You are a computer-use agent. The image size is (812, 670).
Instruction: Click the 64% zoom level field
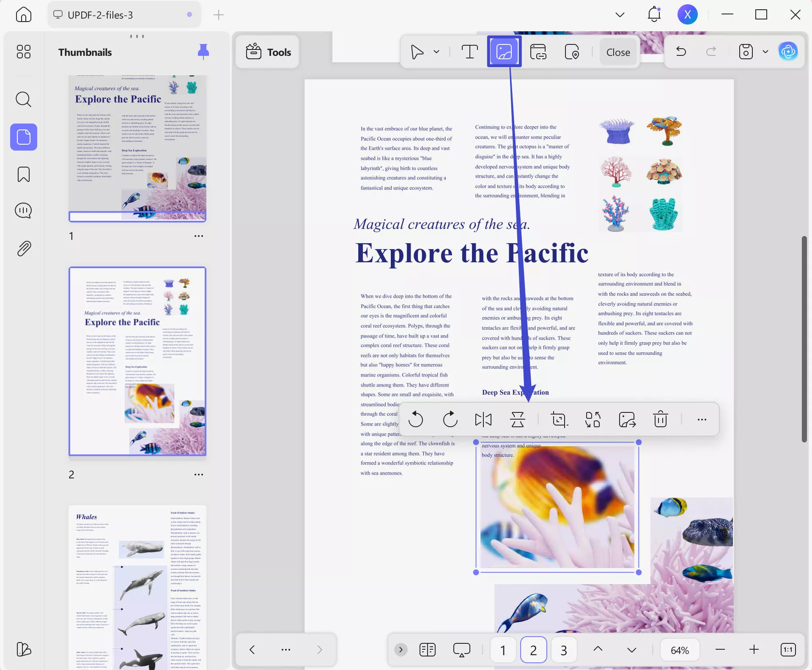tap(680, 650)
